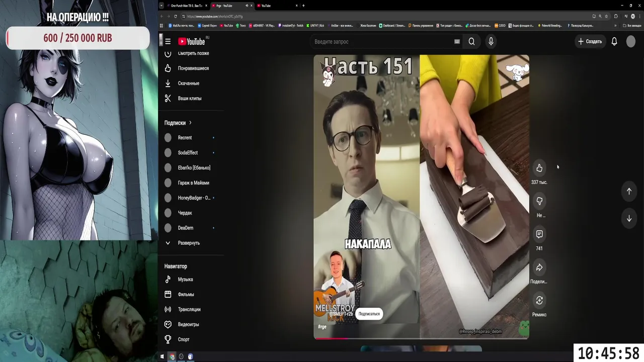Show more bookmarks via chevron
644x362 pixels.
click(x=615, y=25)
